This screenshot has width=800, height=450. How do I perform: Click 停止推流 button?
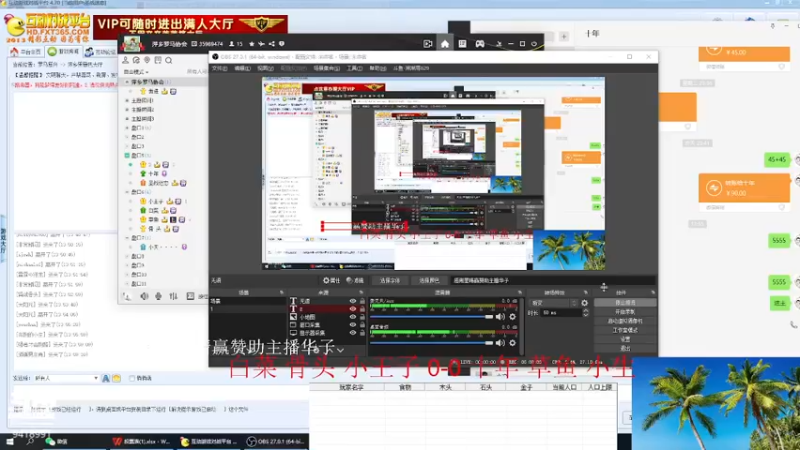tap(625, 303)
